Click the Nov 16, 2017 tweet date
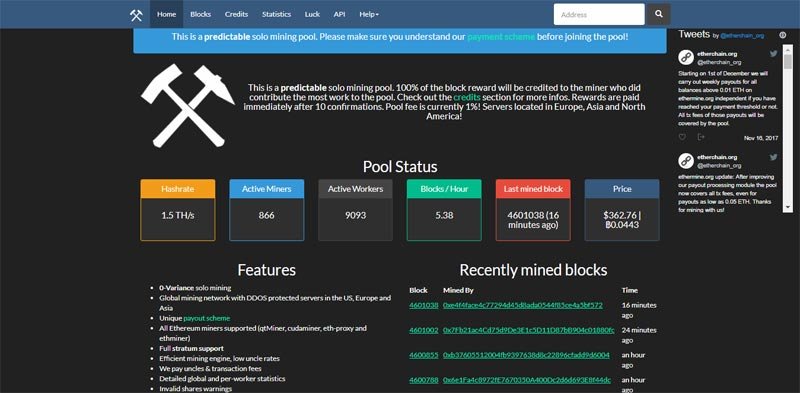This screenshot has height=393, width=800. [x=761, y=138]
